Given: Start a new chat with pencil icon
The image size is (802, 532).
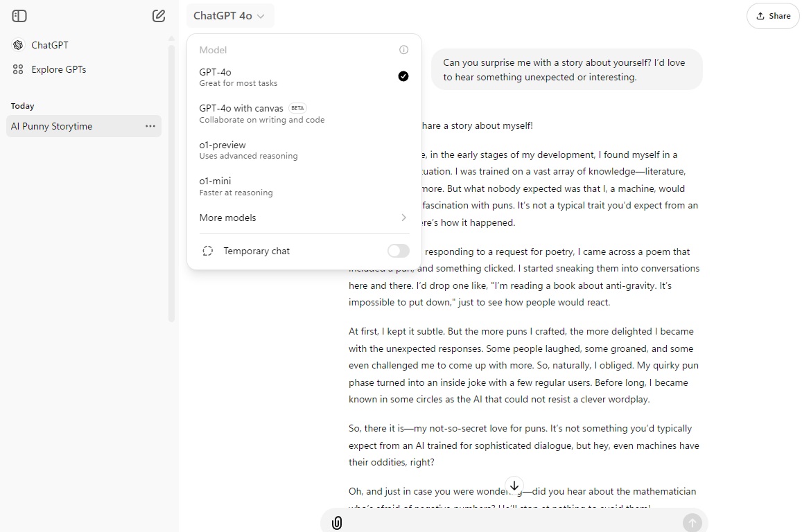Looking at the screenshot, I should [x=159, y=16].
